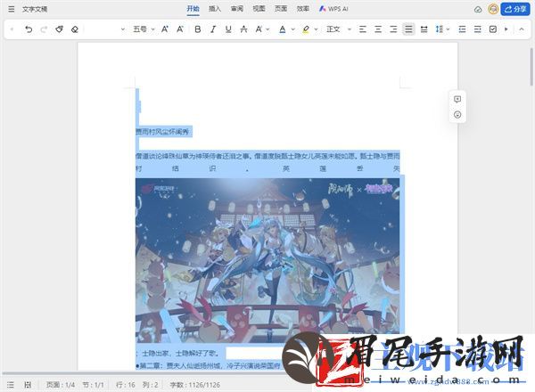Click the left toolbar scroll arrow
This screenshot has width=535, height=392.
pos(12,29)
